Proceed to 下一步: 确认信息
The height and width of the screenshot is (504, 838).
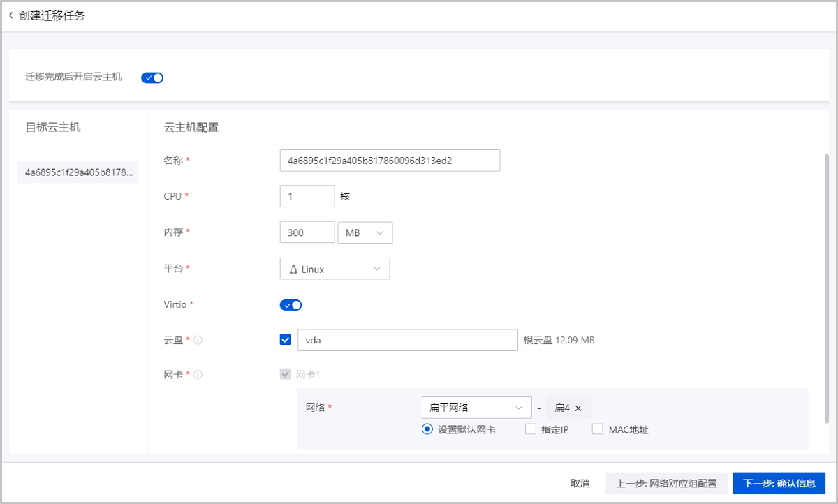click(x=779, y=483)
